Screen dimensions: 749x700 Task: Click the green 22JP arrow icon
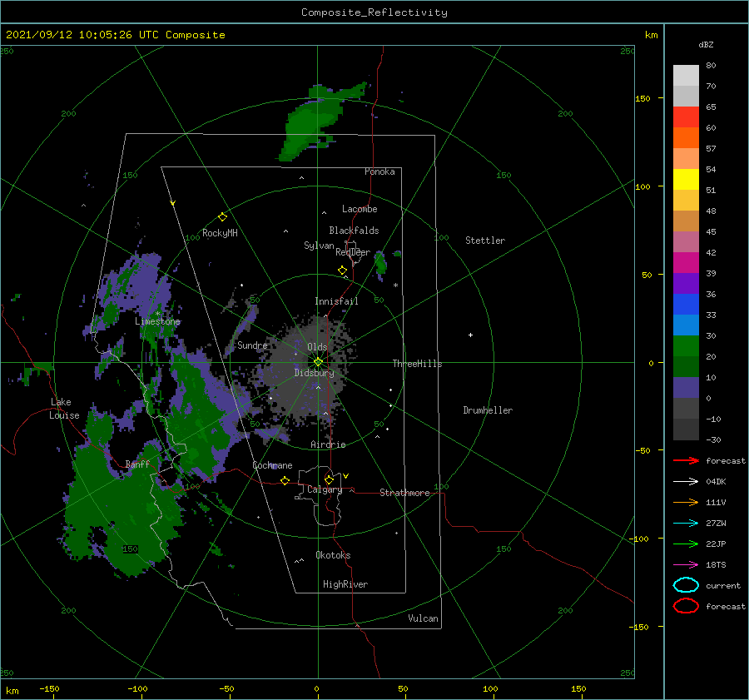tap(686, 544)
